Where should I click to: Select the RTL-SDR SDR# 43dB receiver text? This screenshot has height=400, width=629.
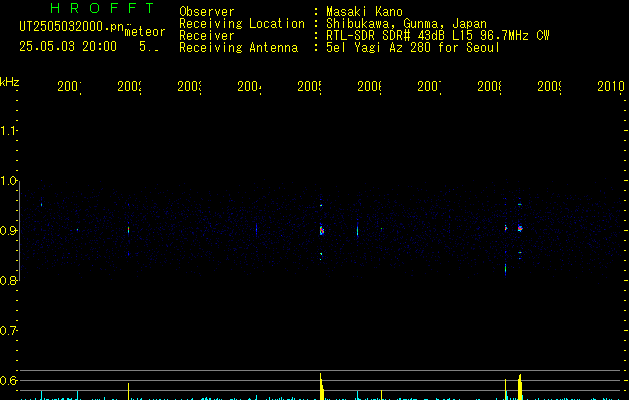[x=438, y=36]
